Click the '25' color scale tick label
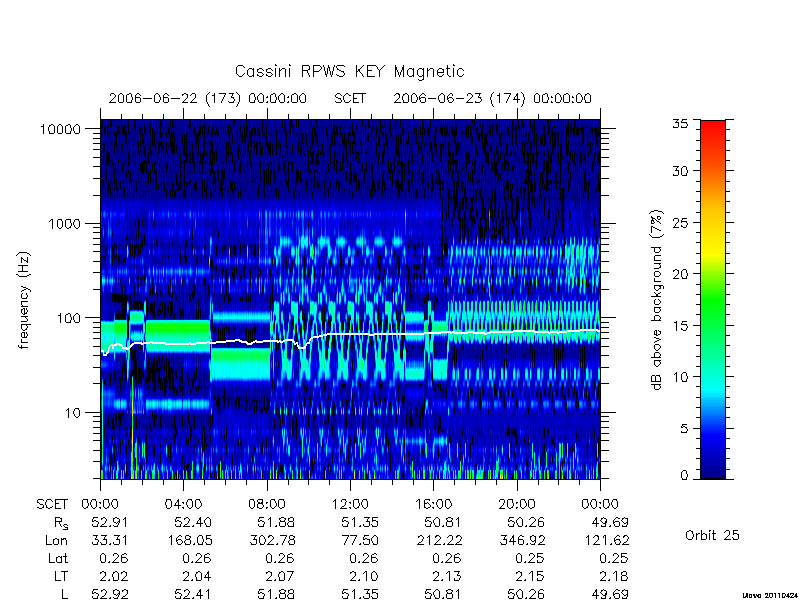The width and height of the screenshot is (800, 600). tap(680, 222)
